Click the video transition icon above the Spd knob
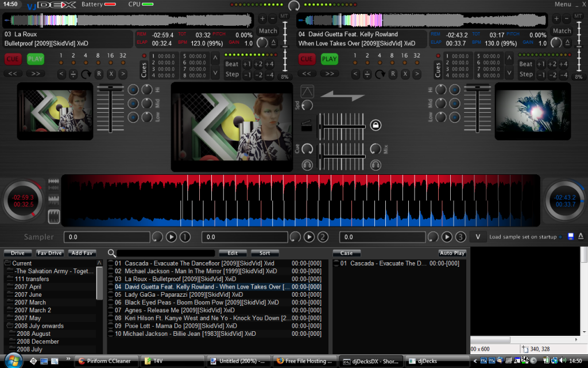This screenshot has height=368, width=588. point(307,91)
